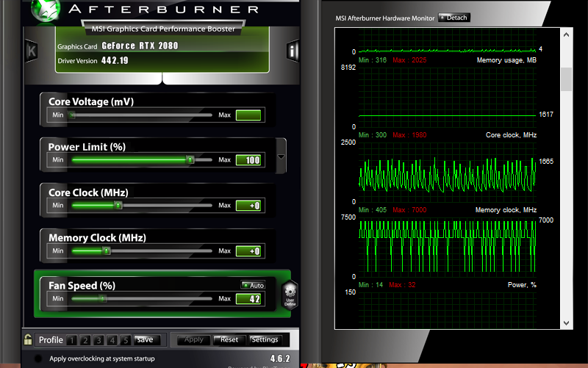Select profile slot 1

point(72,340)
